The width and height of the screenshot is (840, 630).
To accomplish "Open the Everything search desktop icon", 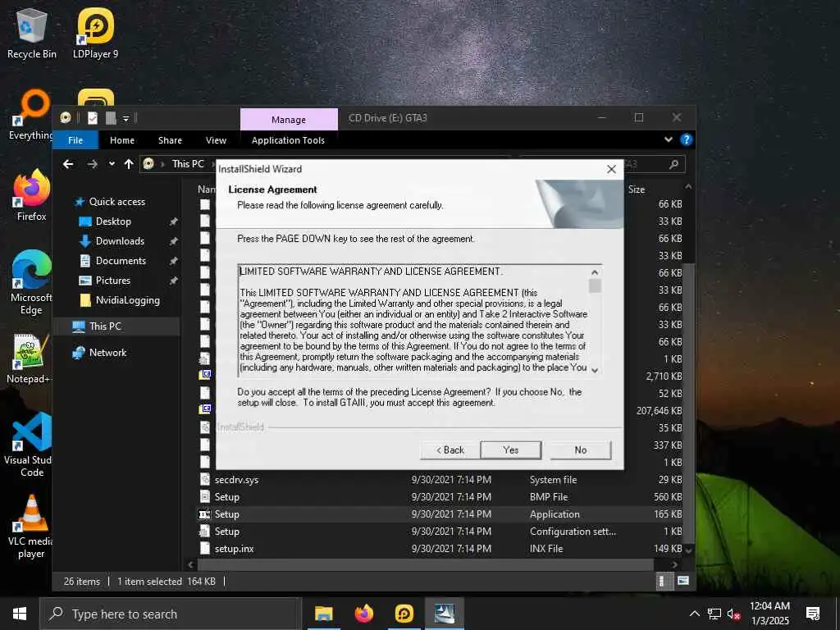I will click(30, 115).
